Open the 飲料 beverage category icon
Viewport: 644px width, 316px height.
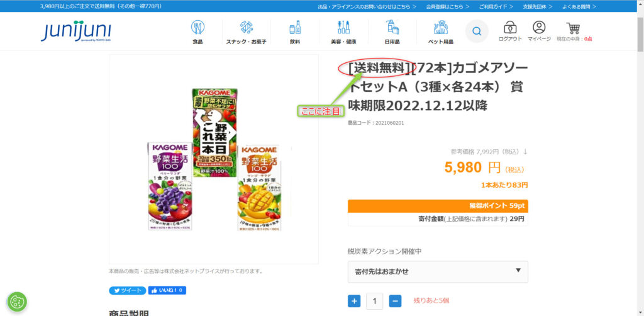pos(295,28)
